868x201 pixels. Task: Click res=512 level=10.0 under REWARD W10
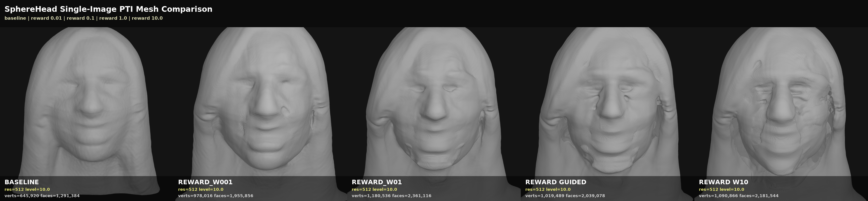coord(722,189)
